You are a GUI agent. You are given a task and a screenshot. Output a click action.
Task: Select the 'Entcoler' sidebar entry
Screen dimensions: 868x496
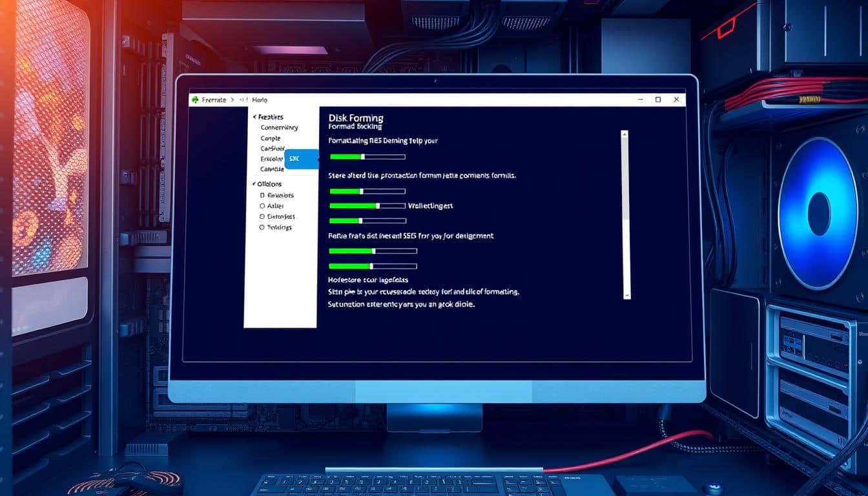[272, 159]
